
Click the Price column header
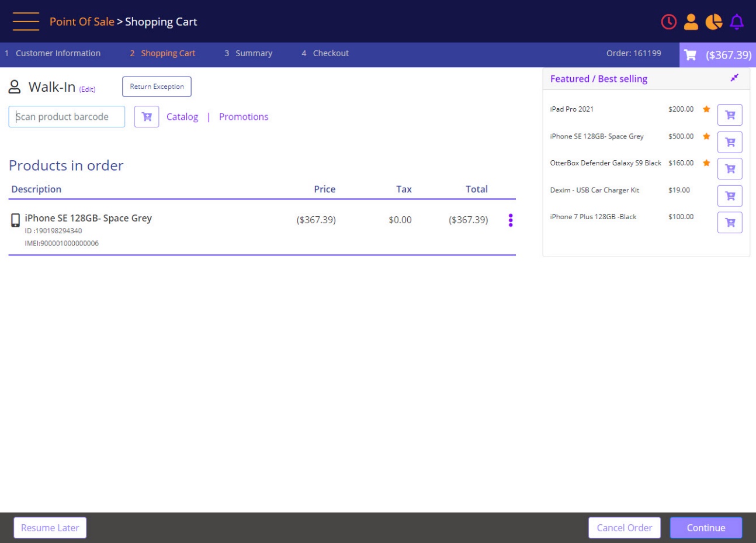(x=325, y=189)
